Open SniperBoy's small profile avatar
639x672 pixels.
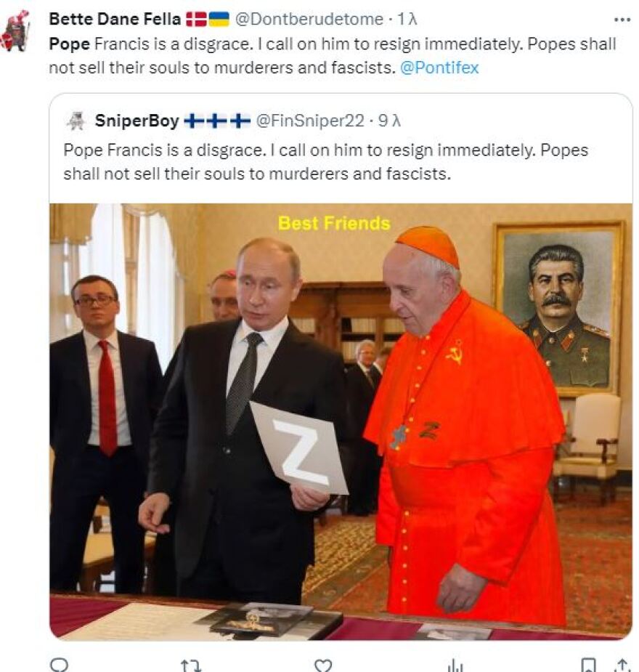tap(76, 121)
